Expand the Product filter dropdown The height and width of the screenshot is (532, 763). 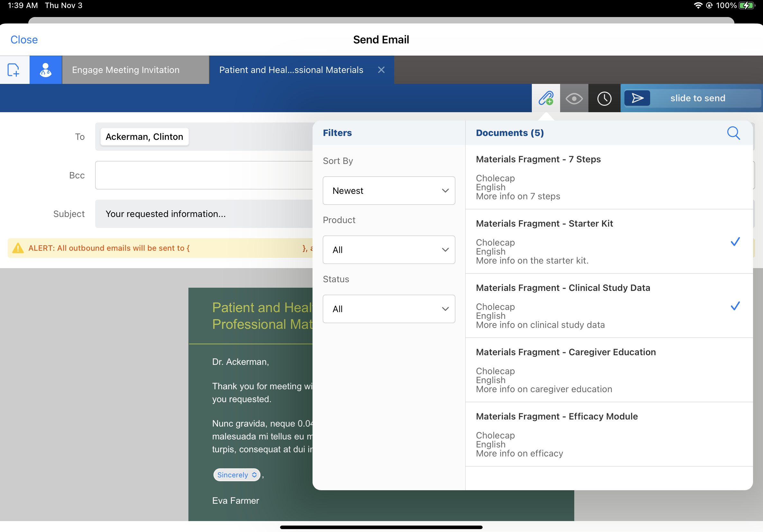coord(388,250)
